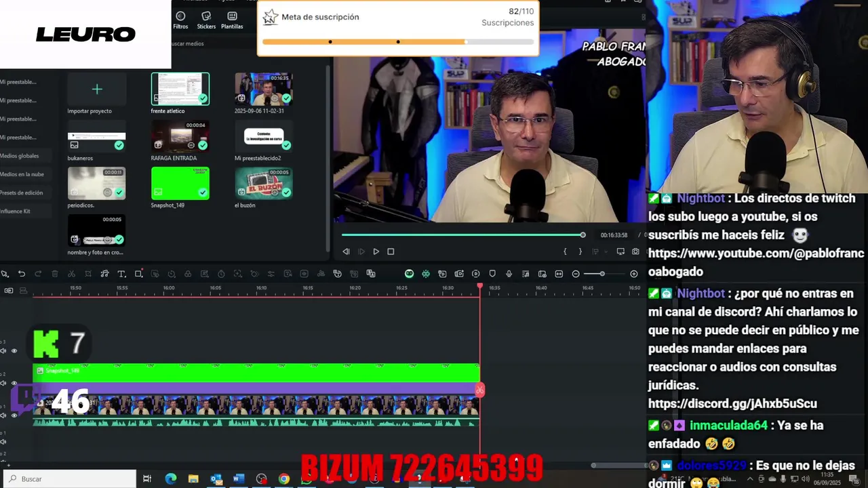The width and height of the screenshot is (868, 488).
Task: Open the Presets de edición section
Action: [21, 192]
